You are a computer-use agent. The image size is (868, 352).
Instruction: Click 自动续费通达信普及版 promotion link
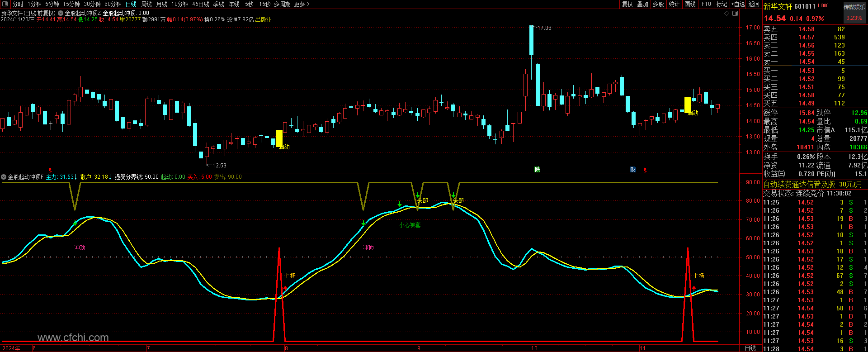813,185
